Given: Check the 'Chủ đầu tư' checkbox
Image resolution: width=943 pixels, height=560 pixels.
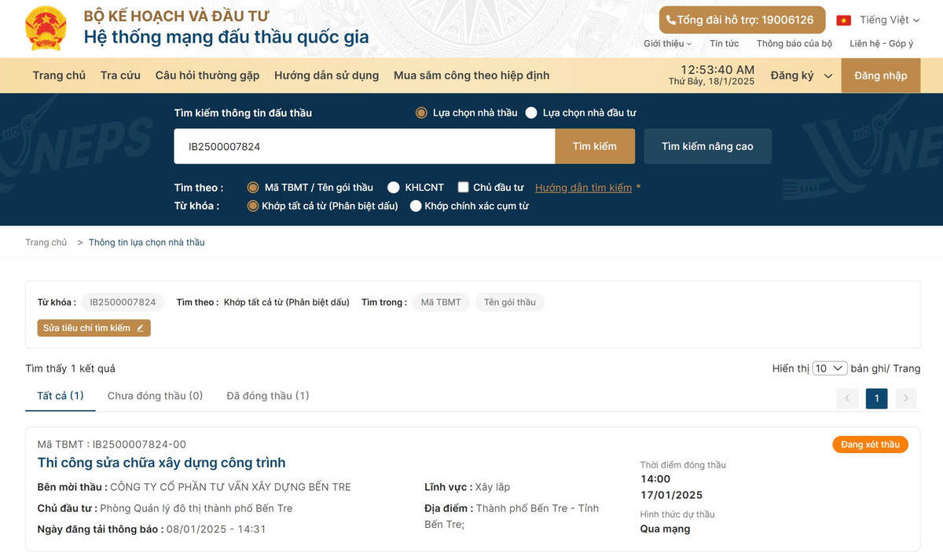Looking at the screenshot, I should pos(462,187).
